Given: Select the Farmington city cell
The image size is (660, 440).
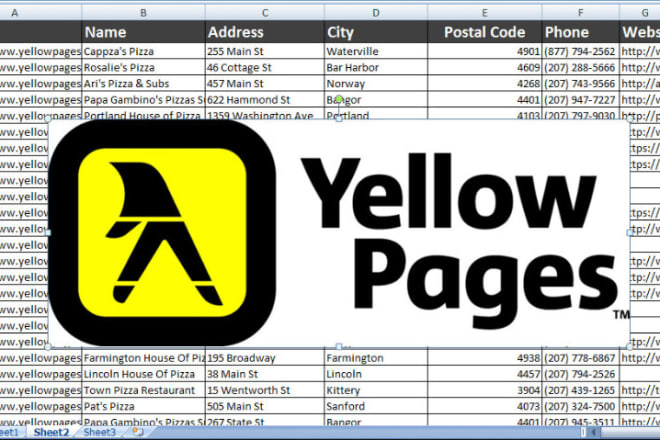Looking at the screenshot, I should click(x=376, y=358).
